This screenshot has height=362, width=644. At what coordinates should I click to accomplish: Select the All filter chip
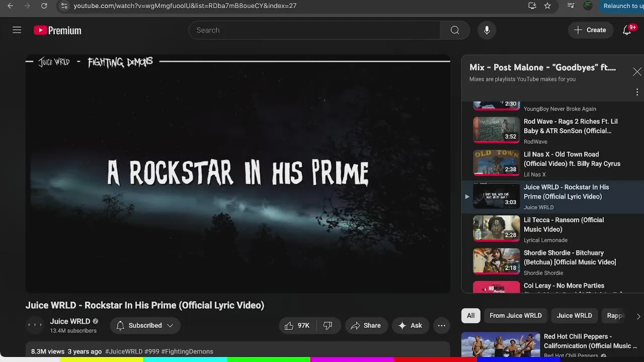click(470, 316)
